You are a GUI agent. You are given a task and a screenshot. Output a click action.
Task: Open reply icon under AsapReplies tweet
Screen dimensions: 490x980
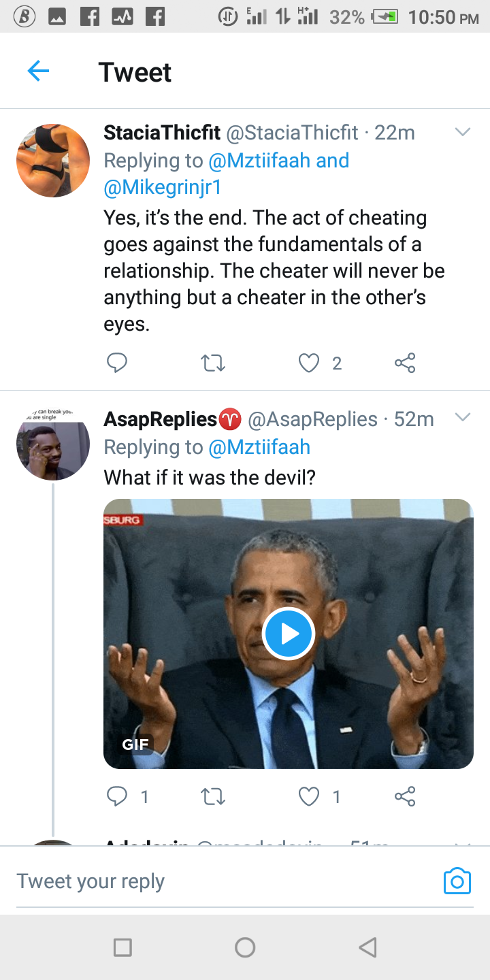click(x=117, y=796)
